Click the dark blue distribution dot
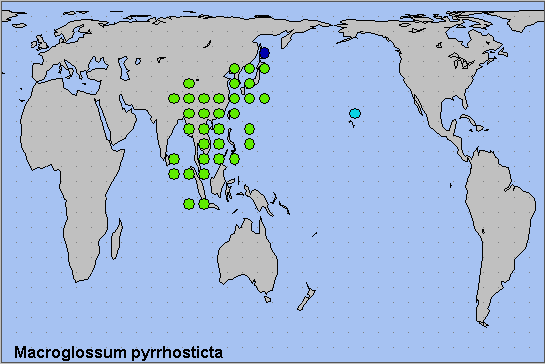Screen dimensions: 545x364 (265, 53)
